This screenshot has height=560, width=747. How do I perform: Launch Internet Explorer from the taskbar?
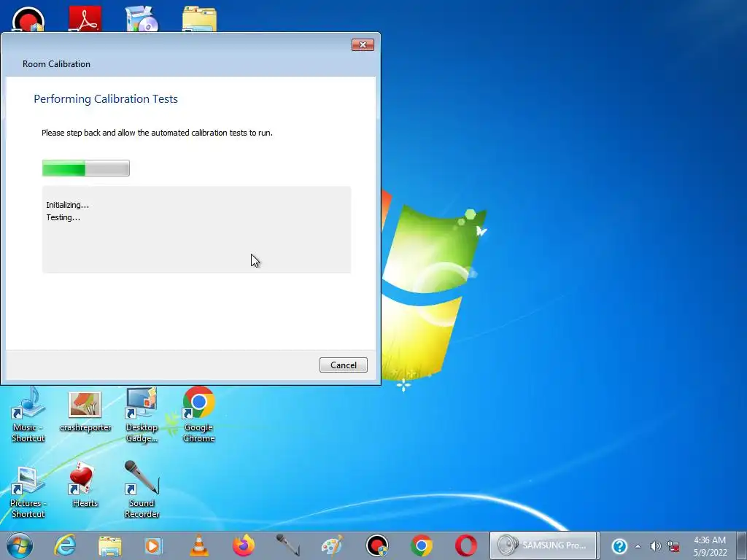tap(65, 545)
